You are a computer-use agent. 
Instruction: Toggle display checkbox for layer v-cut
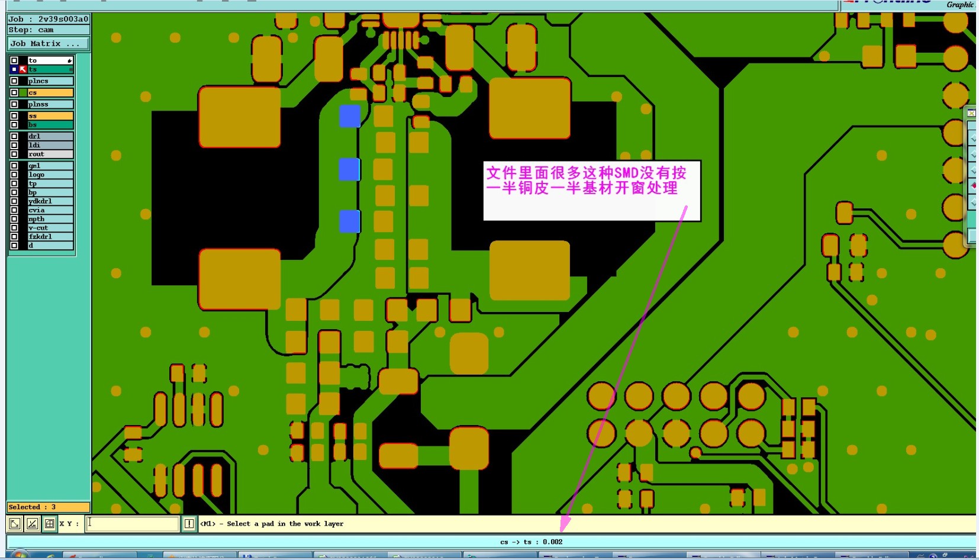(x=14, y=228)
